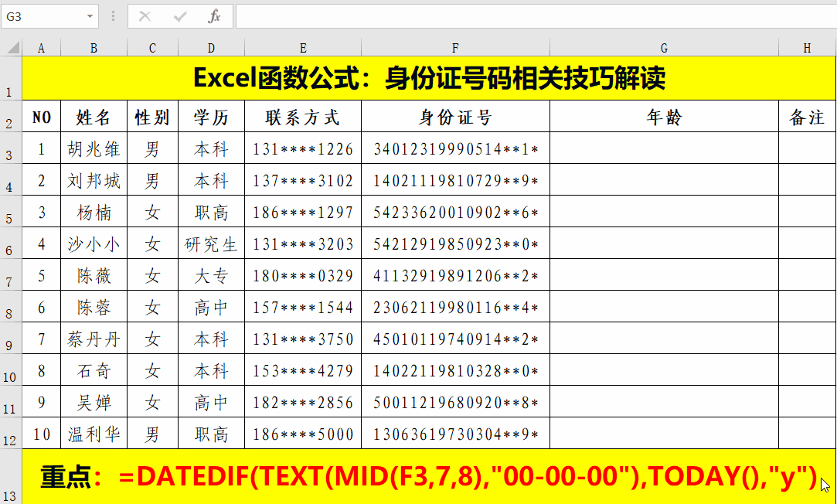Click the name cell '沙小小'
The height and width of the screenshot is (504, 837).
94,243
